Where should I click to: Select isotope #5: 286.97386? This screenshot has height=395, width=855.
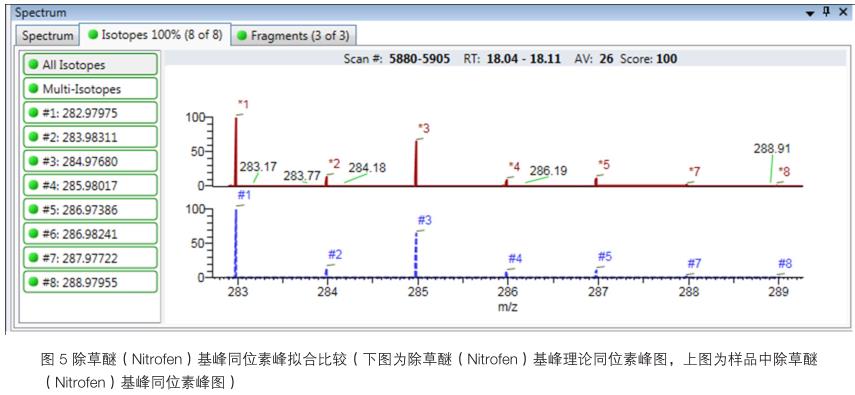(x=91, y=210)
